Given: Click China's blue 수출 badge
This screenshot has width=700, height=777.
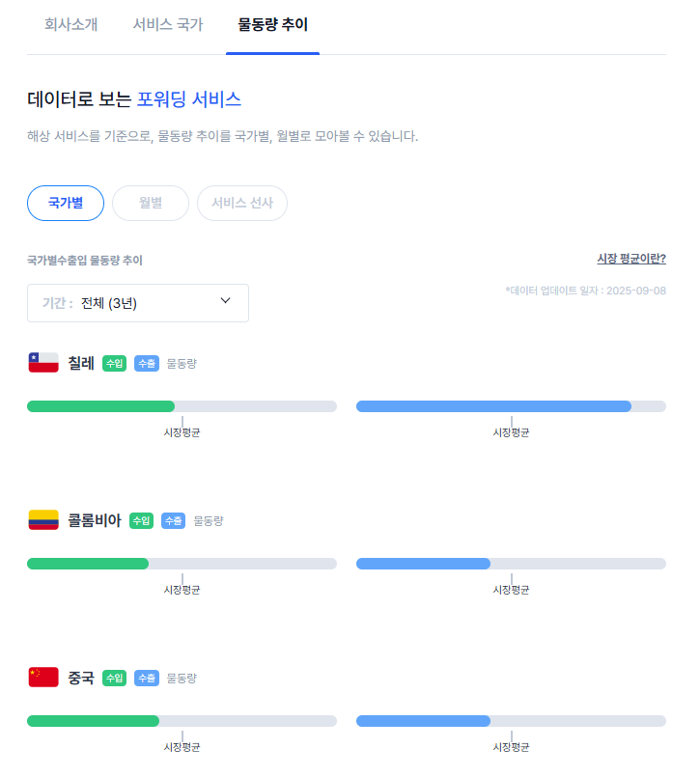Looking at the screenshot, I should [x=147, y=679].
